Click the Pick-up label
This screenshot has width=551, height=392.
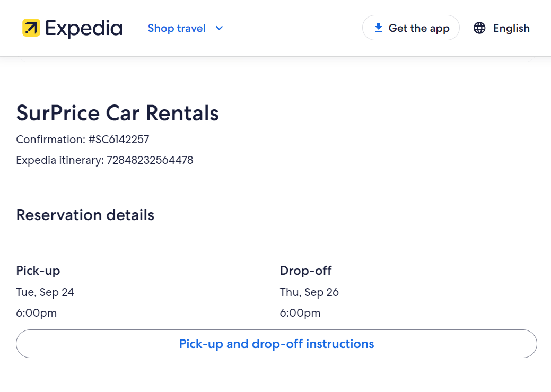coord(38,271)
